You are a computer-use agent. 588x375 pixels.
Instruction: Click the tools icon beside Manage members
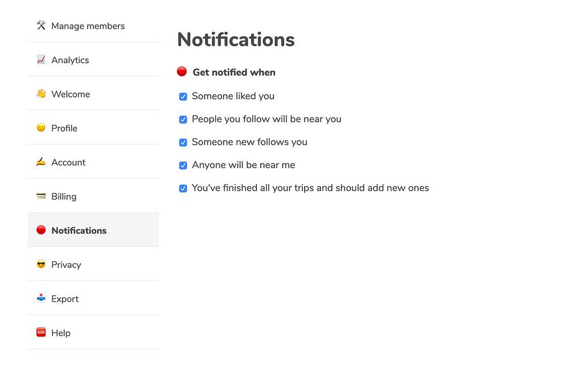(x=41, y=25)
